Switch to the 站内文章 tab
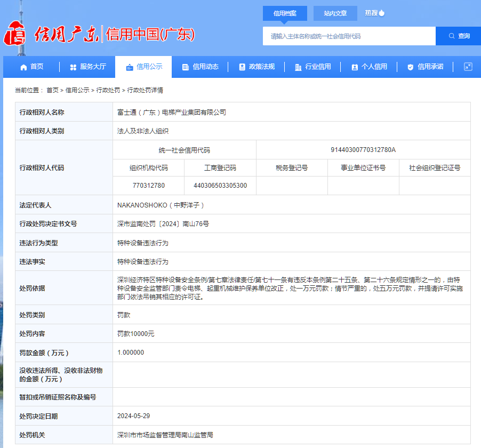Viewport: 481px width, 448px height. (x=335, y=14)
